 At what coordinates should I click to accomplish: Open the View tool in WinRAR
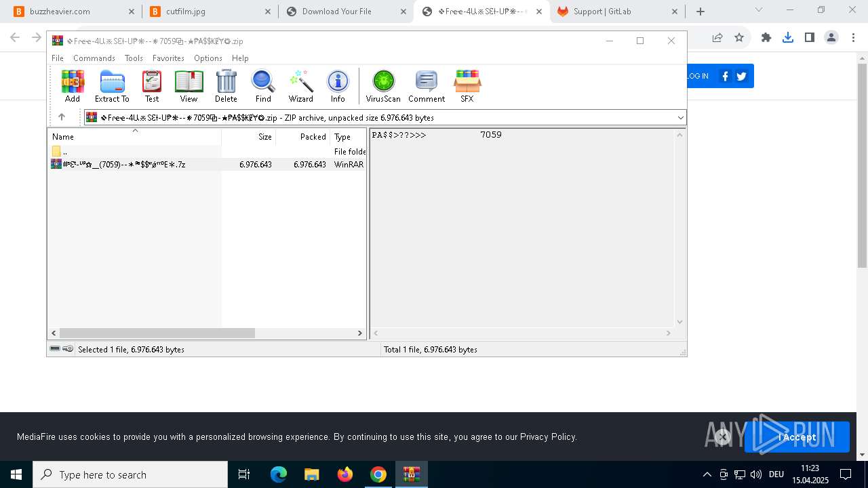pos(189,86)
